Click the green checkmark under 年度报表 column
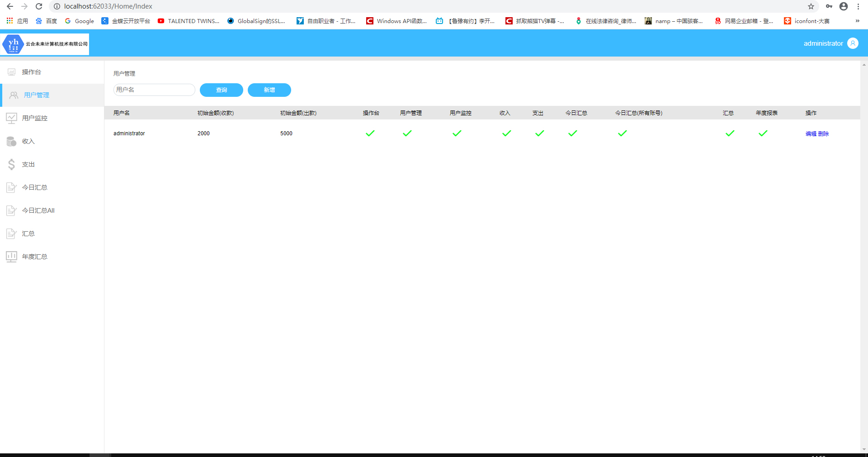 pyautogui.click(x=763, y=133)
